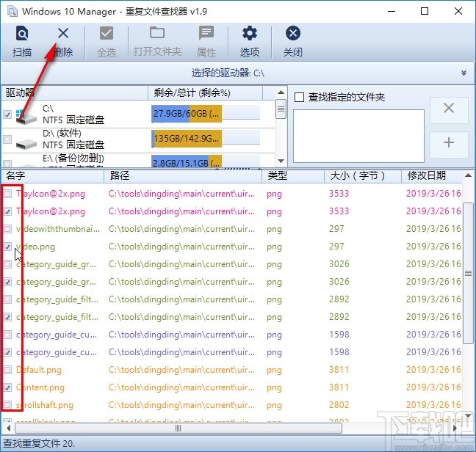Sort results by 路径 column header
476x452 pixels.
pos(183,175)
